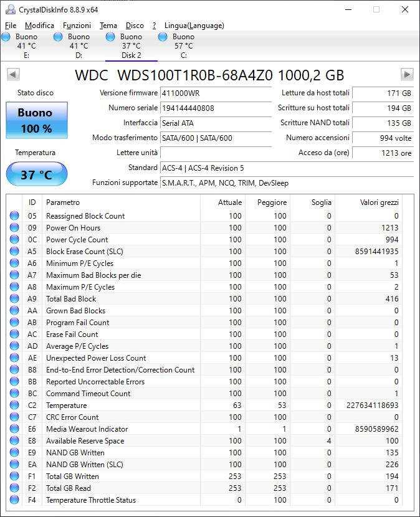Click status orb for Available Reserve Space

[14, 440]
